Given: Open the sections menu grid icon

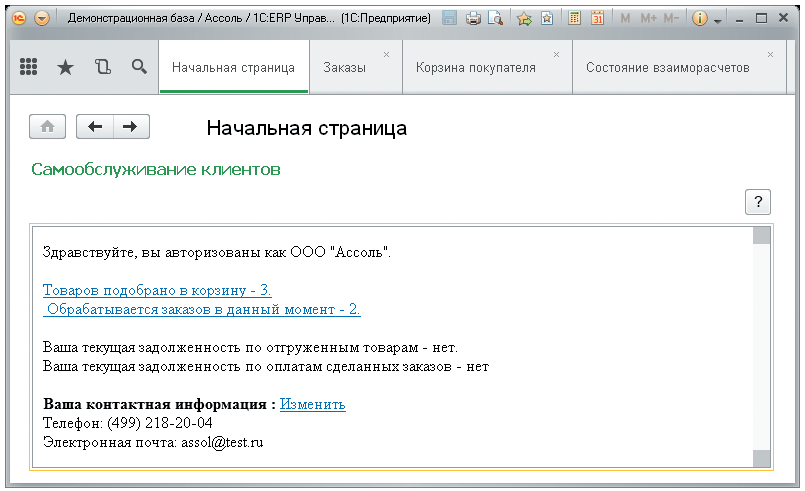Looking at the screenshot, I should tap(29, 67).
